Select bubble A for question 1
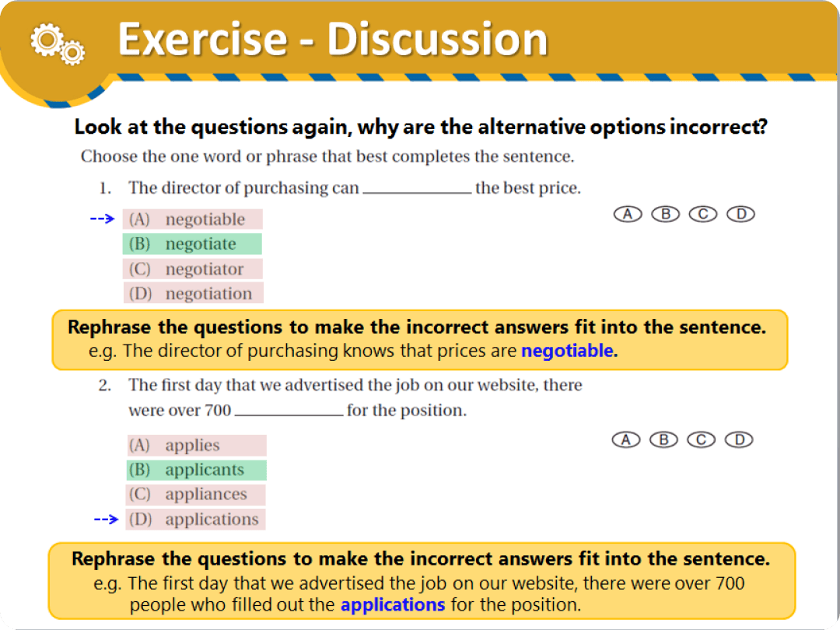 628,215
